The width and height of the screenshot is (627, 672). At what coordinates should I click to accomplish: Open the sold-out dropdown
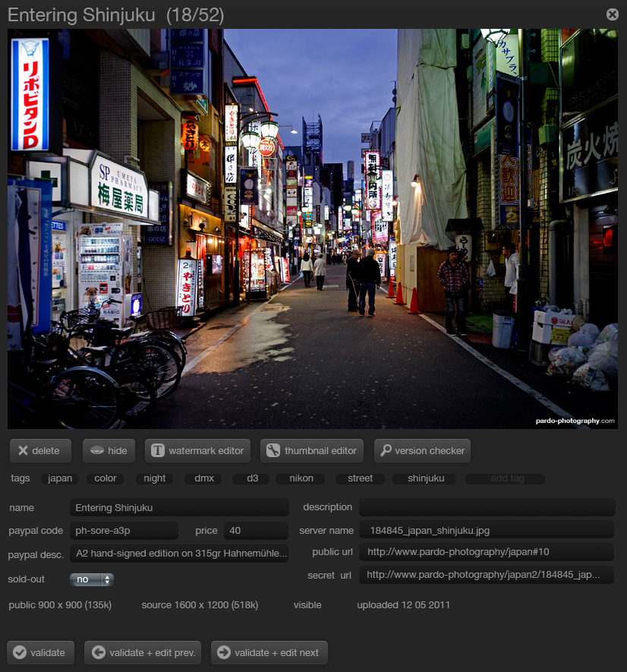pyautogui.click(x=91, y=579)
